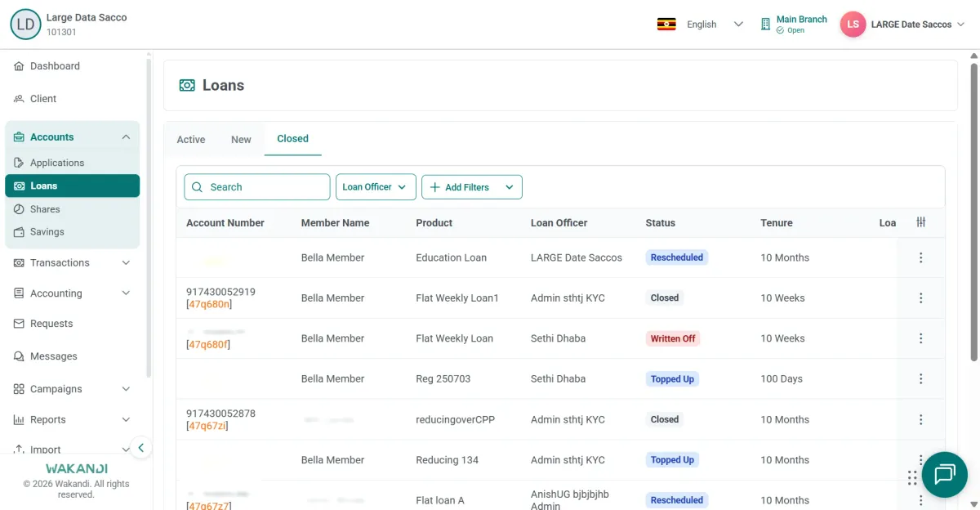980x510 pixels.
Task: Collapse the Accounts section chevron
Action: 126,137
